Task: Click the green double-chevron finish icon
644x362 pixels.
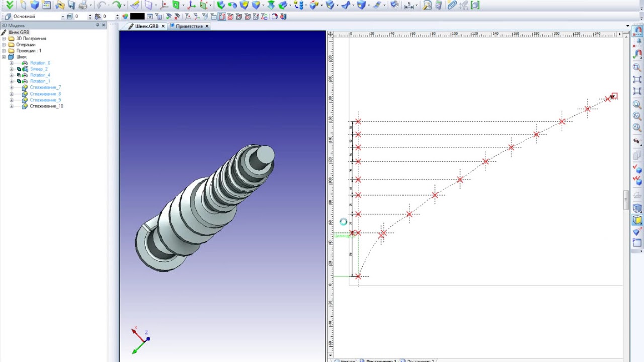Action: [10, 5]
